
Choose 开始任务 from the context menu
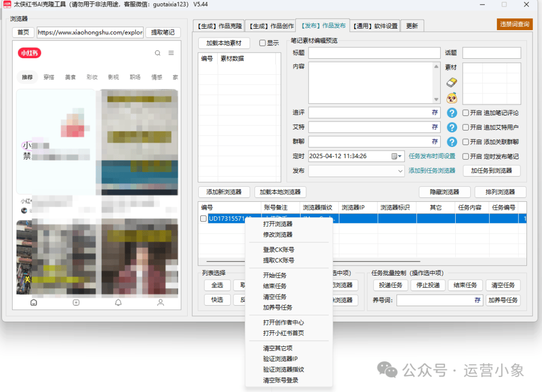pos(275,275)
